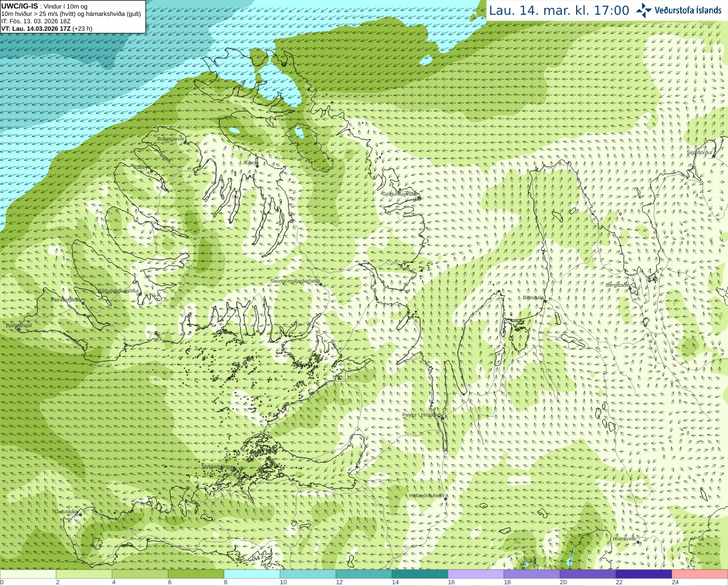The width and height of the screenshot is (728, 586).
Task: Click the Gufuskálar station marker
Action: (80, 515)
